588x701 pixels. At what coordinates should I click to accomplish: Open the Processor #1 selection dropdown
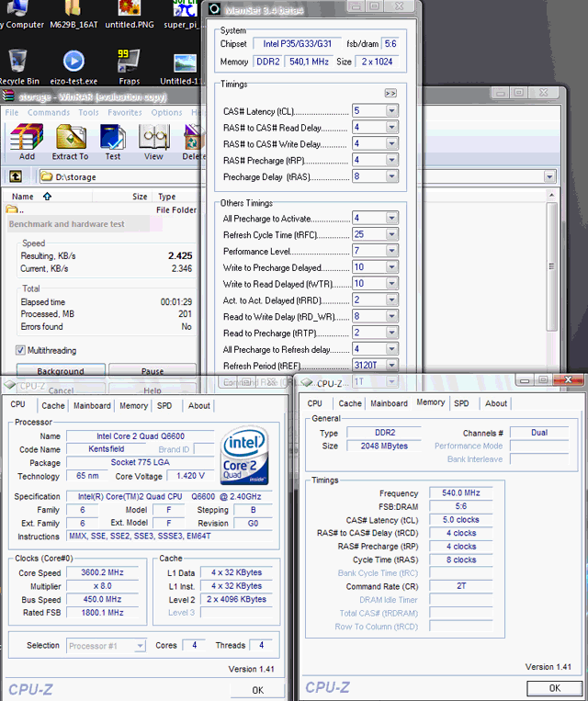point(140,646)
